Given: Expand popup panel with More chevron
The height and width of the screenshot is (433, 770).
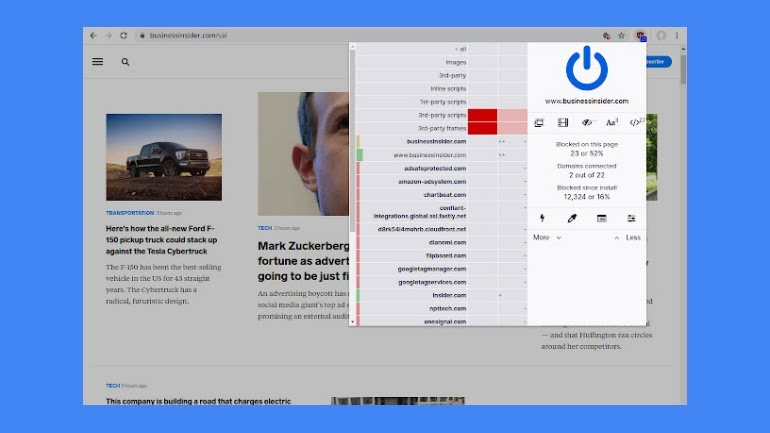Looking at the screenshot, I should click(547, 237).
